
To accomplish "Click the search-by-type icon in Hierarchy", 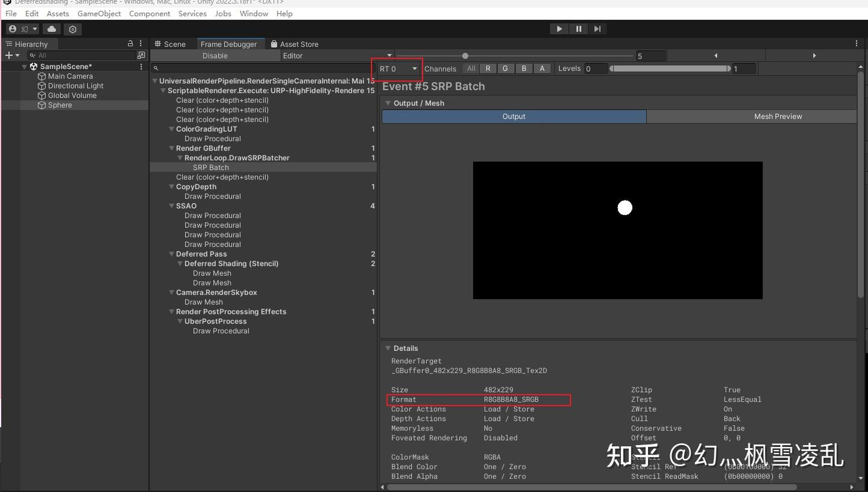I will [141, 55].
